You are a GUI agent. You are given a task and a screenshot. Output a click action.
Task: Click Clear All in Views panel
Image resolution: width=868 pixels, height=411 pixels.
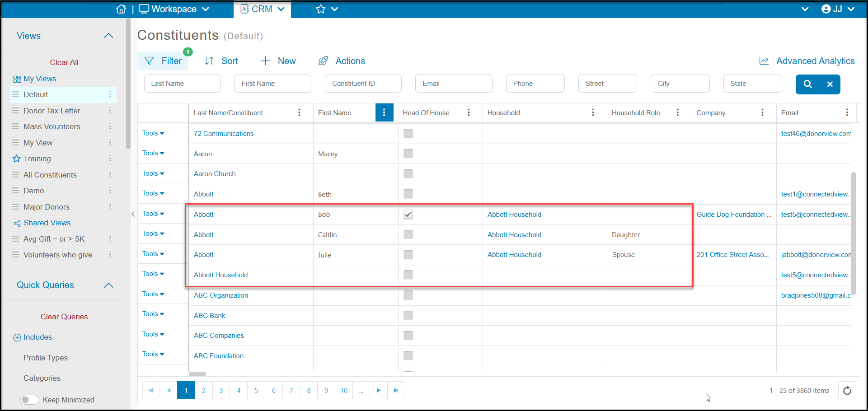pyautogui.click(x=64, y=62)
